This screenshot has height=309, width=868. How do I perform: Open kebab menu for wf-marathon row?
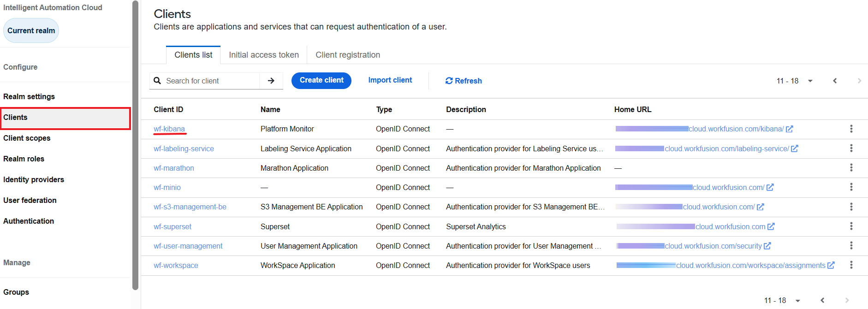pos(851,167)
